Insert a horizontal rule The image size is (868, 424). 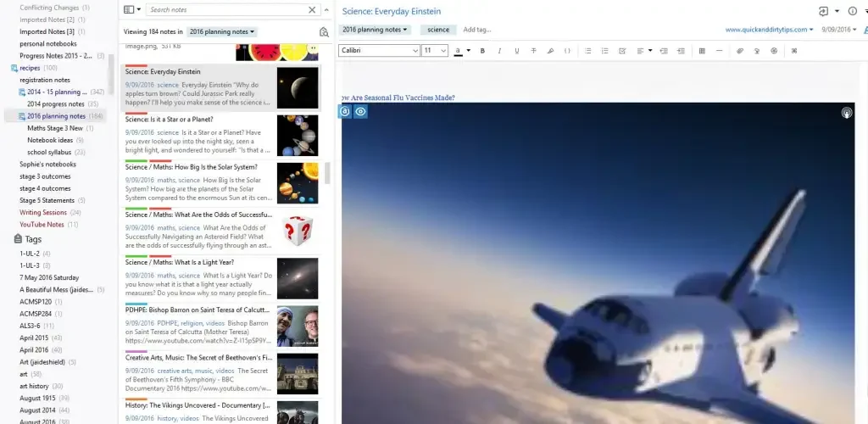click(719, 51)
